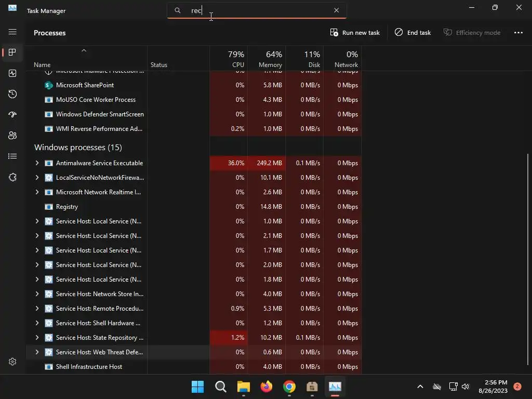Click the search magnifier icon
Image resolution: width=532 pixels, height=399 pixels.
pyautogui.click(x=178, y=10)
